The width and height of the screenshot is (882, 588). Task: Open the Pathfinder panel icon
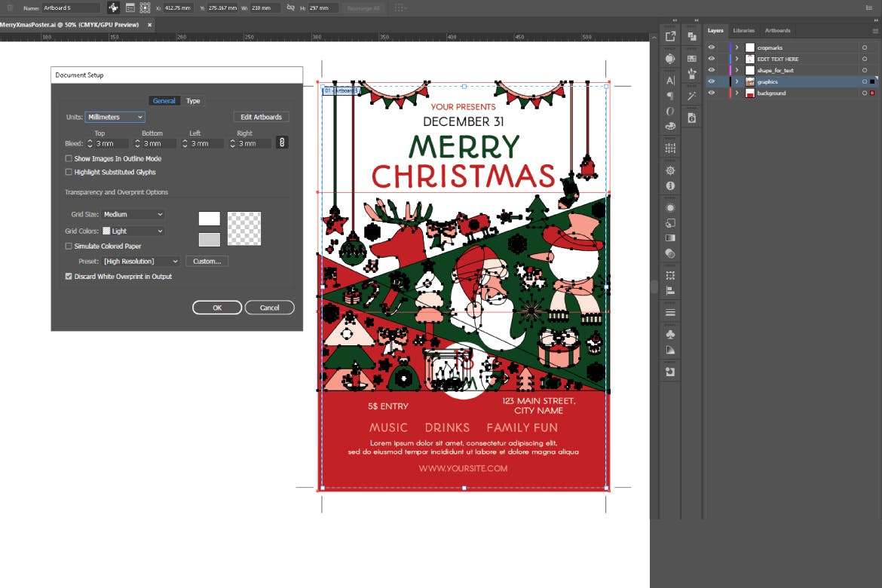(x=692, y=35)
